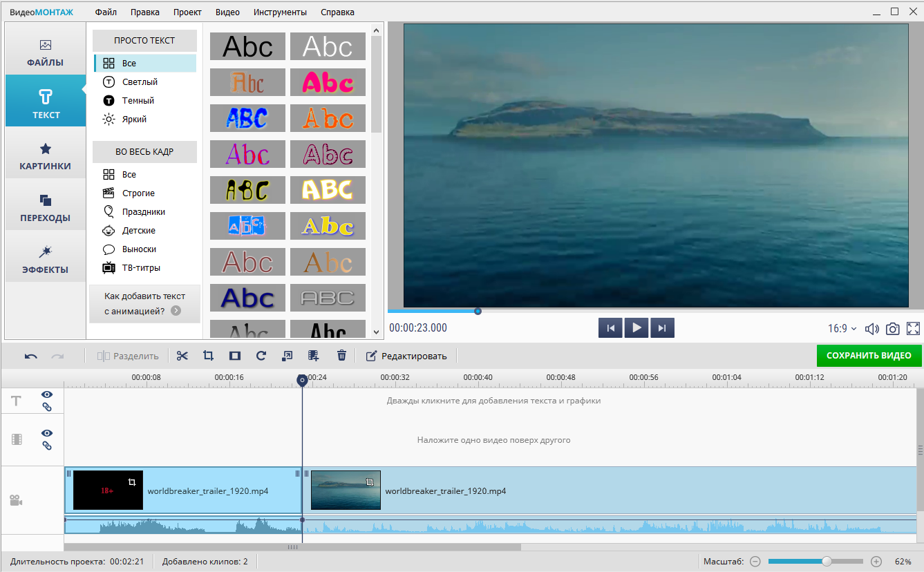Click the Редактировать button
This screenshot has width=924, height=572.
[x=406, y=356]
